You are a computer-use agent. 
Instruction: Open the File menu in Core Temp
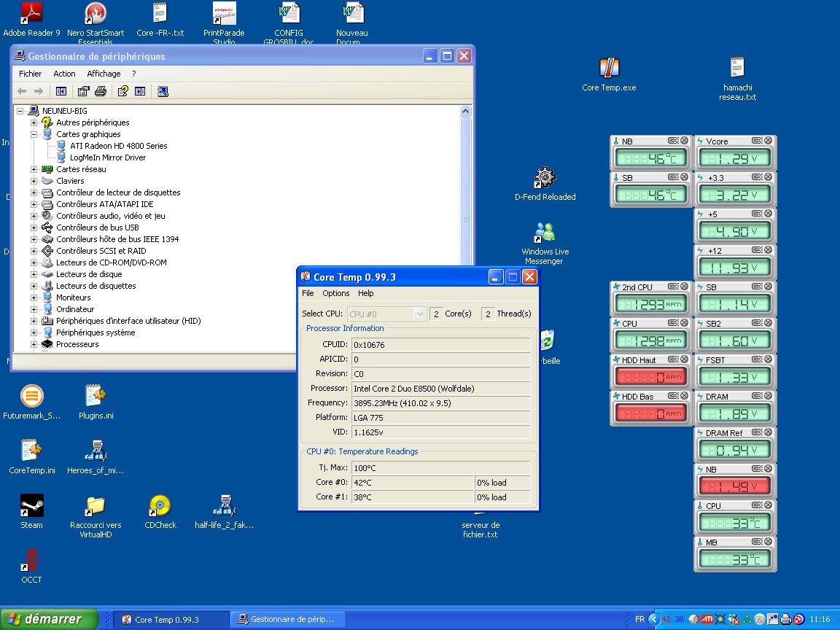[308, 294]
